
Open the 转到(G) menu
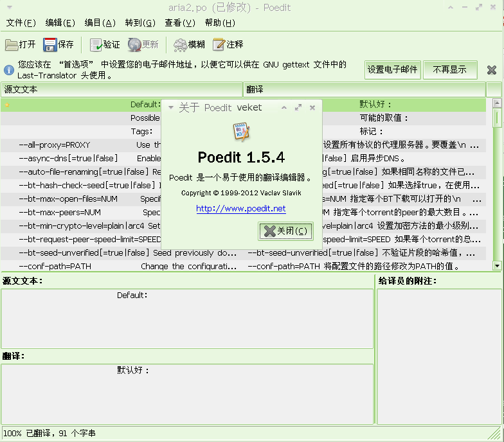click(140, 23)
